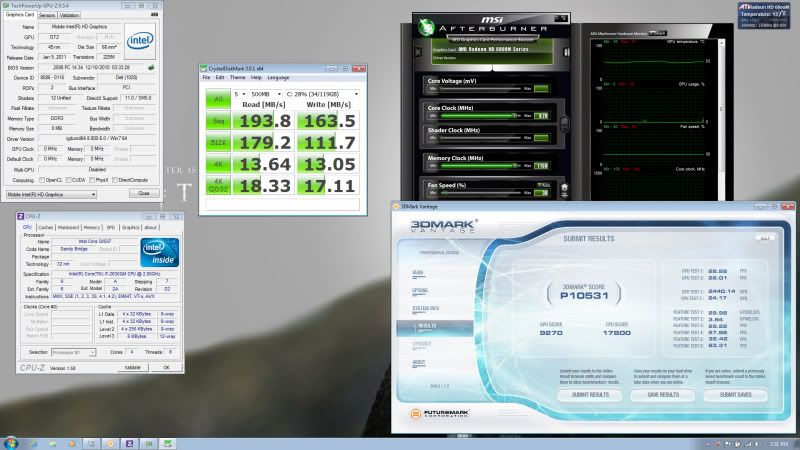Screen dimensions: 800x450
Task: Open the Processor #1 selection dropdown in CPU-Z
Action: pyautogui.click(x=73, y=353)
